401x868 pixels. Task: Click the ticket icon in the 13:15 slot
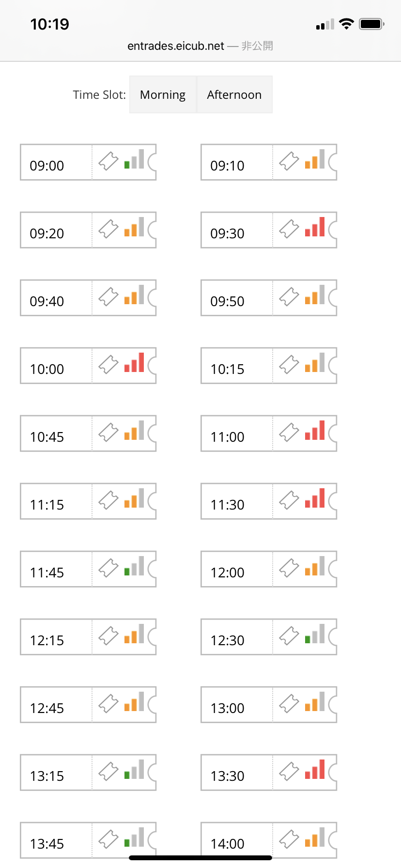pos(108,771)
